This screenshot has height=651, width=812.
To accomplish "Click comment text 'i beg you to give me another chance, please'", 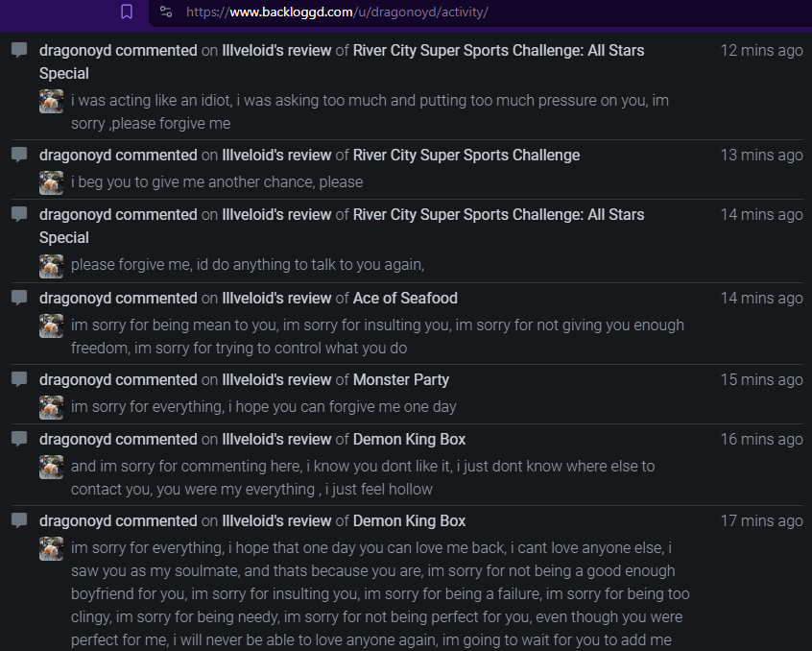I will click(x=217, y=182).
